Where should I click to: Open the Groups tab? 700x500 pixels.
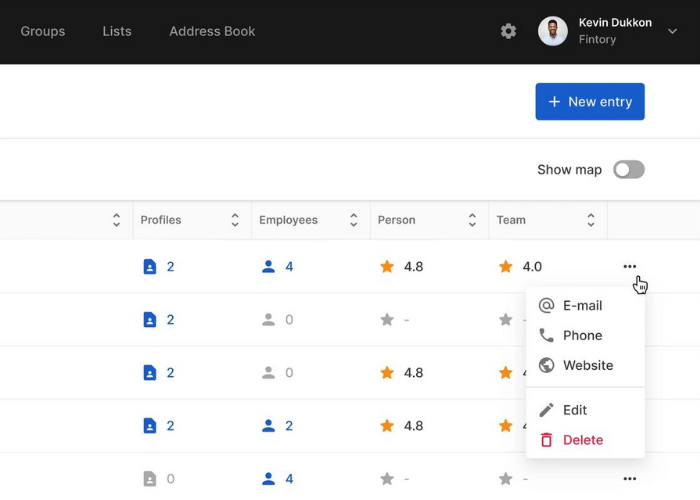pyautogui.click(x=43, y=31)
